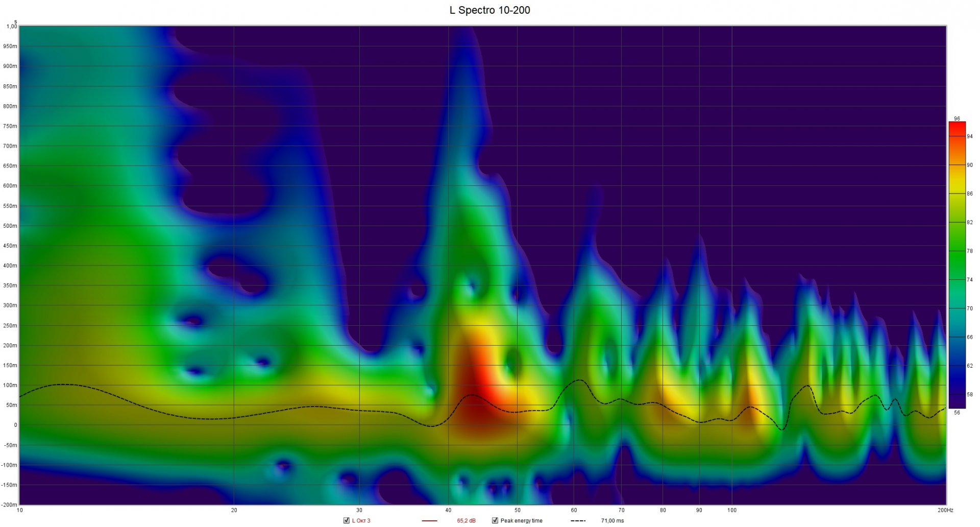Viewport: 980px width, 527px height.
Task: Click the "40" frequency axis label
Action: point(448,510)
